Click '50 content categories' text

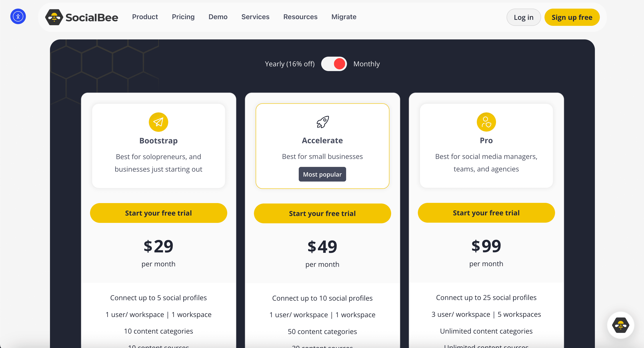click(322, 331)
